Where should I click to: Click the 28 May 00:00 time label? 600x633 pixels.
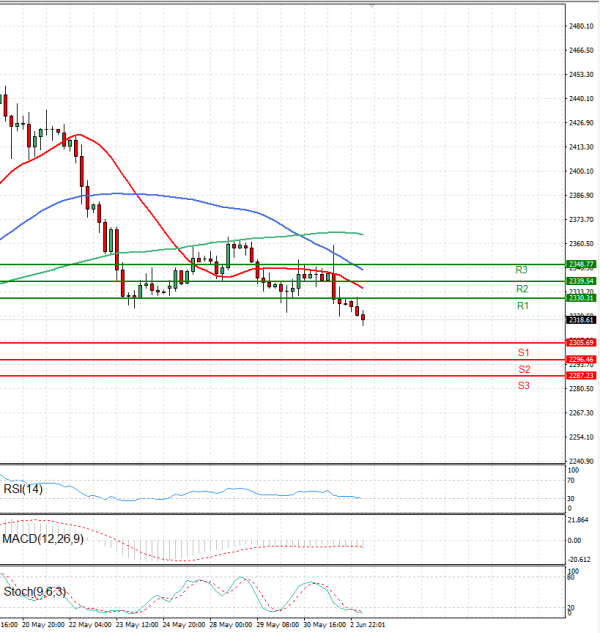click(231, 625)
